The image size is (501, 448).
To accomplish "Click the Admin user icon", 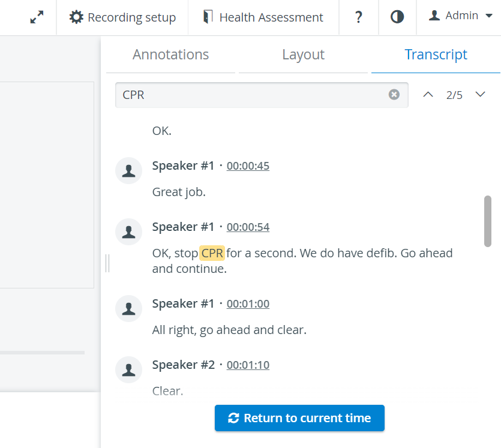I will pyautogui.click(x=434, y=16).
